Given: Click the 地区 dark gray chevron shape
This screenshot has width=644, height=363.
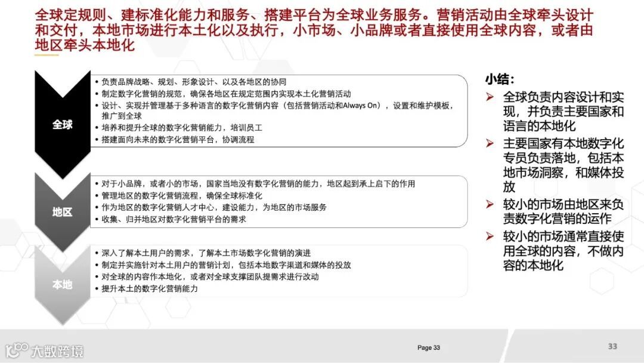Looking at the screenshot, I should tap(63, 212).
